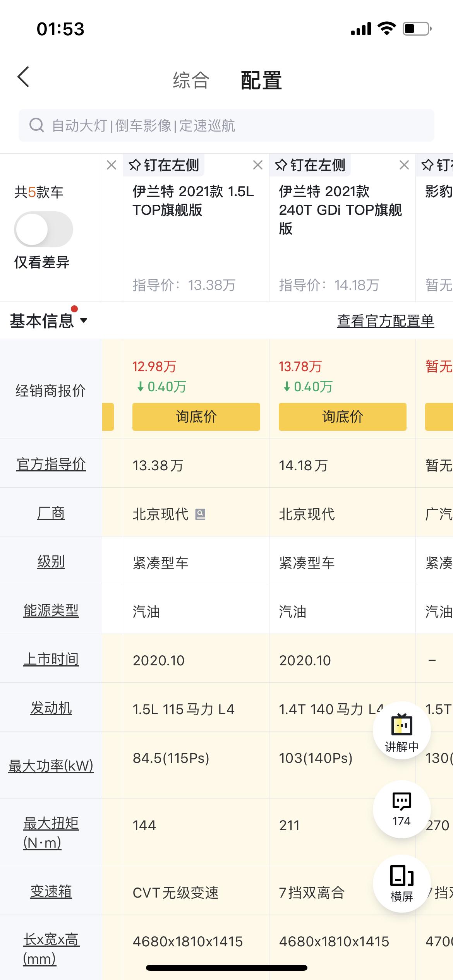
Task: Remove the 伊兰特 1.5L TOP旗舰版 column
Action: coord(258,165)
